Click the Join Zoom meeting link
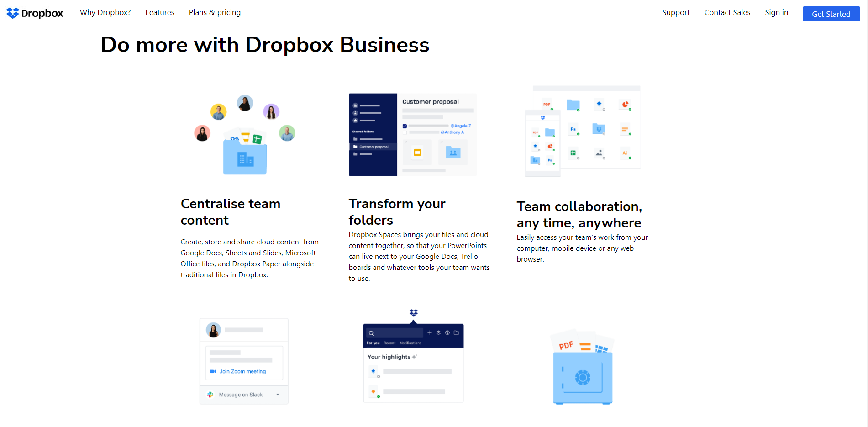The image size is (868, 427). click(242, 371)
